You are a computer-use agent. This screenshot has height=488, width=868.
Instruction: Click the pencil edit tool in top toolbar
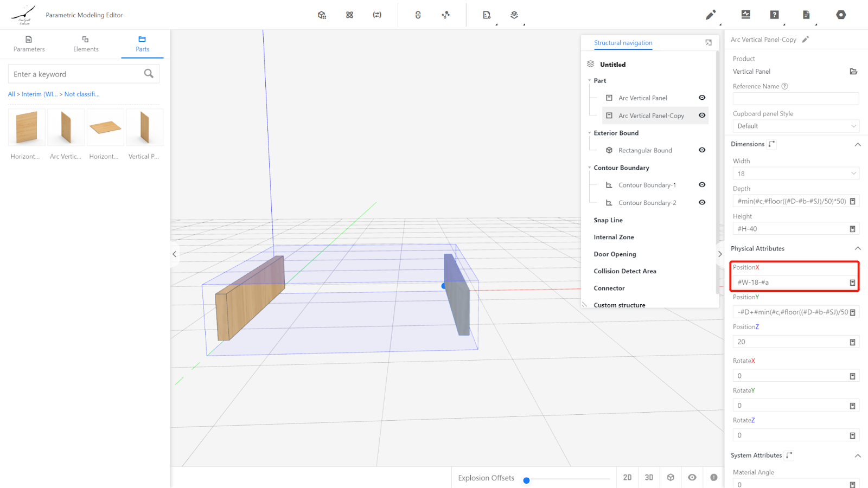(710, 15)
